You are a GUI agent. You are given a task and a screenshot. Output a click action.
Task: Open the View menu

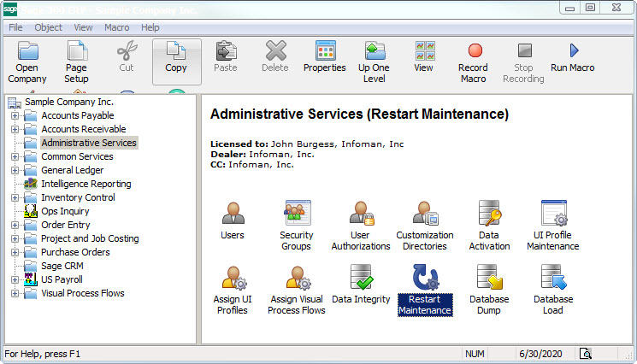83,27
